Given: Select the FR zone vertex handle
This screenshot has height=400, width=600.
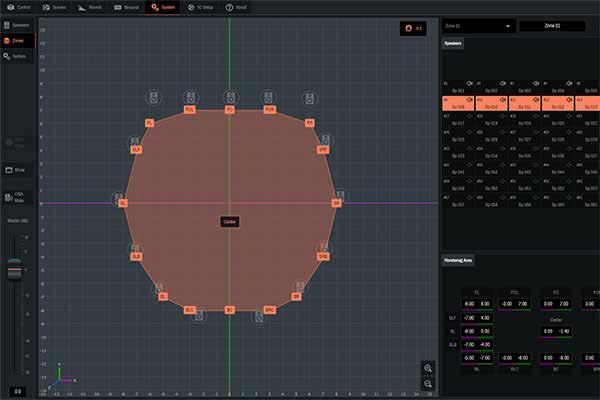Looking at the screenshot, I should tap(310, 123).
